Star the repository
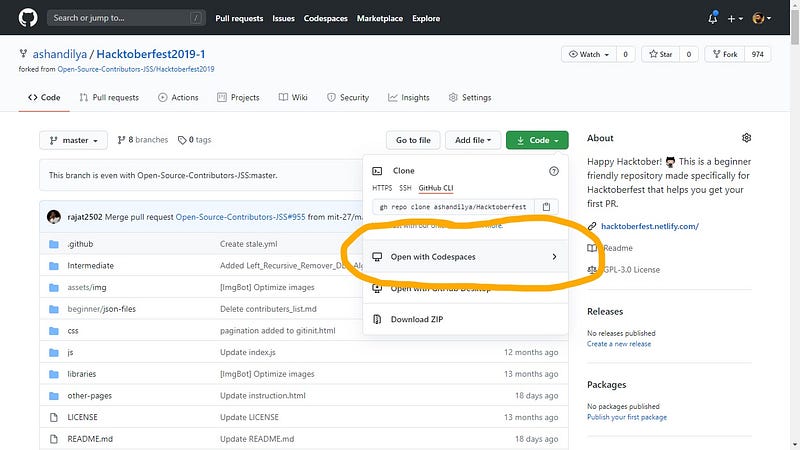The image size is (800, 450). (x=661, y=54)
